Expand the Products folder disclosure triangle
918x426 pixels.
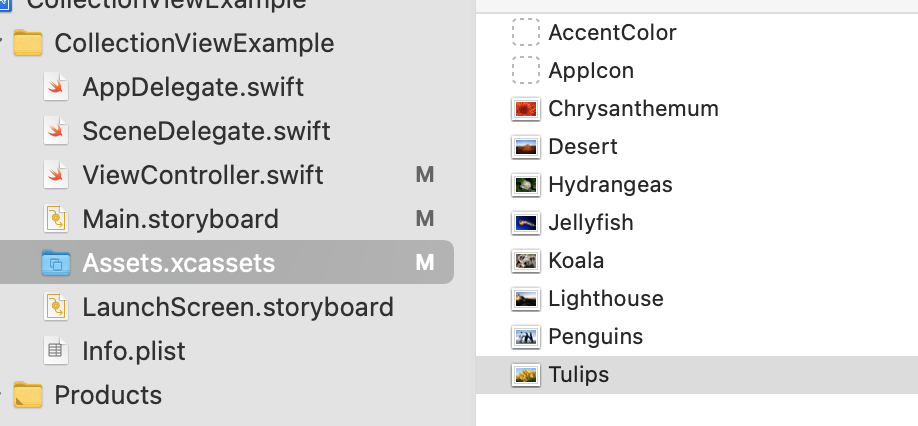(5, 395)
